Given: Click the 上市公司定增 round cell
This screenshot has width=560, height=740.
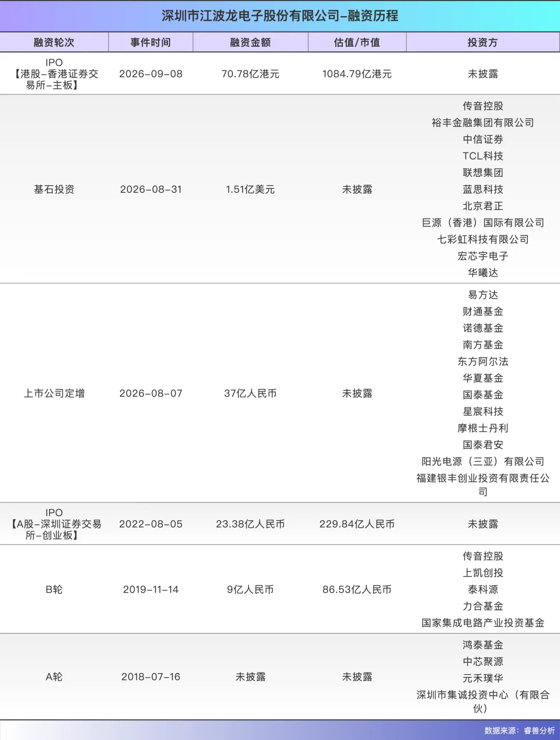Looking at the screenshot, I should click(x=54, y=393).
